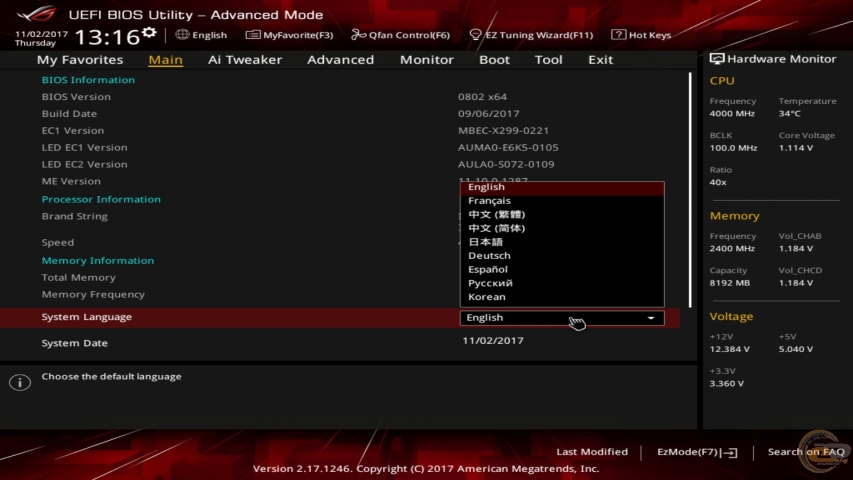
Task: Choose English in the language list
Action: [x=562, y=187]
